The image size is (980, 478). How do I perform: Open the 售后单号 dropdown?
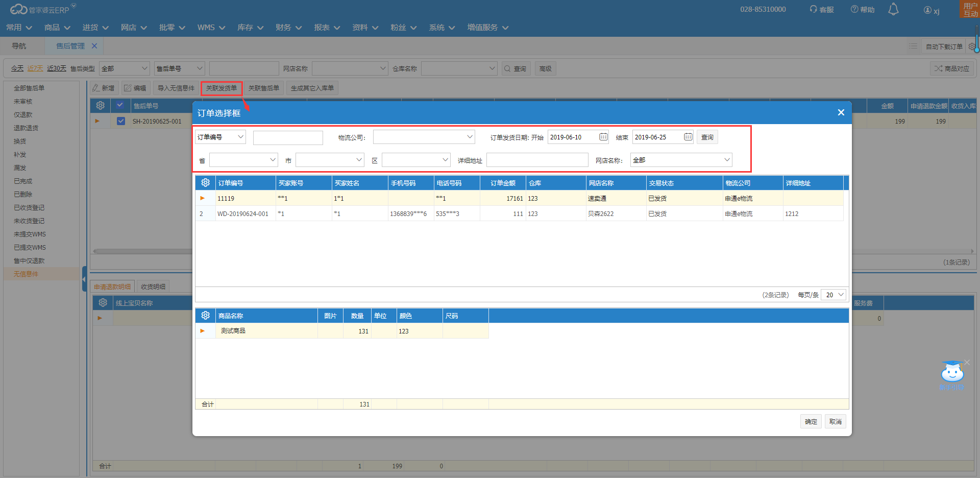coord(180,68)
